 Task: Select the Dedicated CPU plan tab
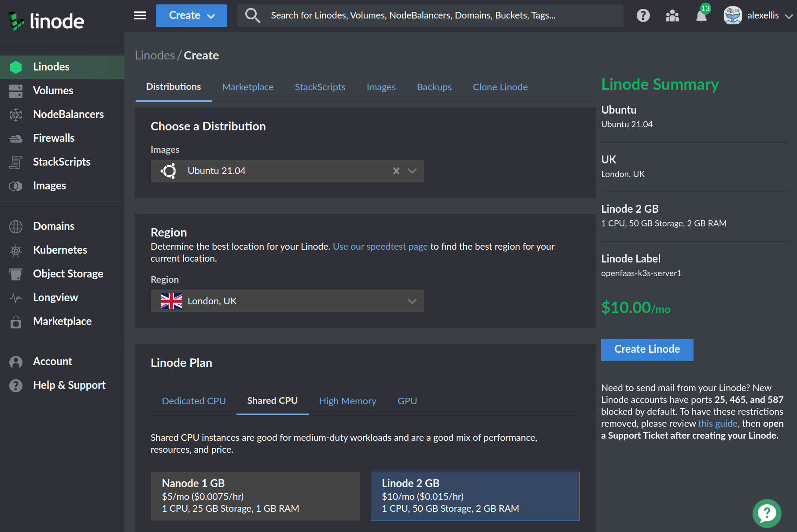194,401
